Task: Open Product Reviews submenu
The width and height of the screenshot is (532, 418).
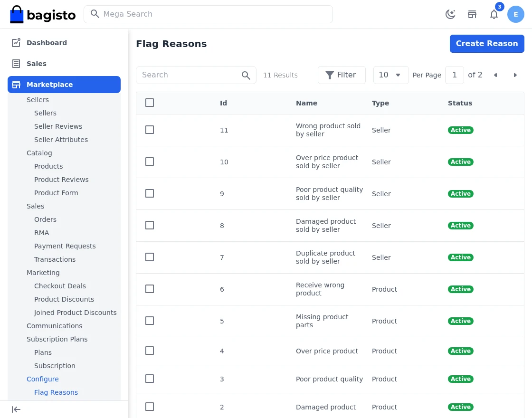Action: (x=61, y=180)
